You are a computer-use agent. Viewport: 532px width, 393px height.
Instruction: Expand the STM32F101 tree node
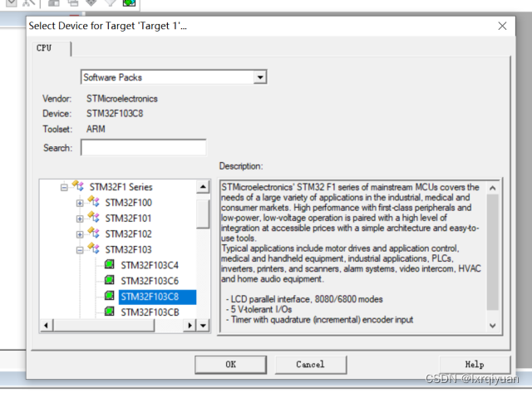tap(80, 219)
